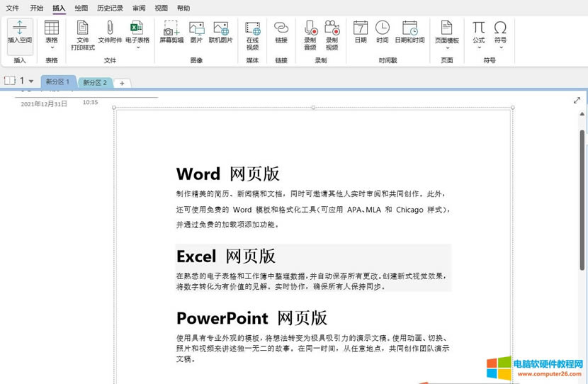The width and height of the screenshot is (588, 384).
Task: Open Screen Clipping tool
Action: [171, 33]
